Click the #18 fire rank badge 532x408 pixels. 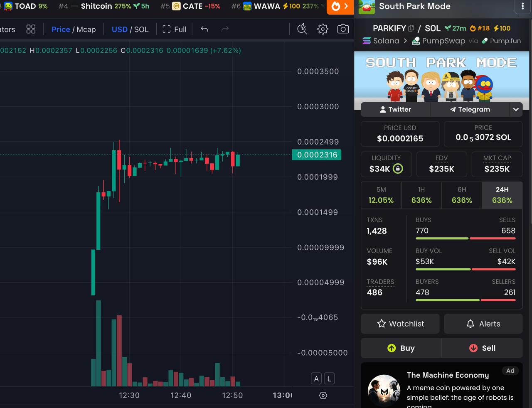point(480,28)
